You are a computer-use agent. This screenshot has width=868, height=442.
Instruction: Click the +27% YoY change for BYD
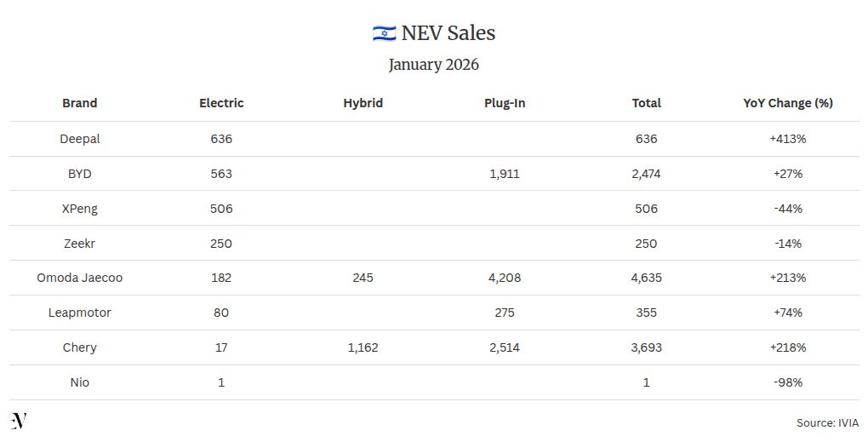[x=788, y=174]
